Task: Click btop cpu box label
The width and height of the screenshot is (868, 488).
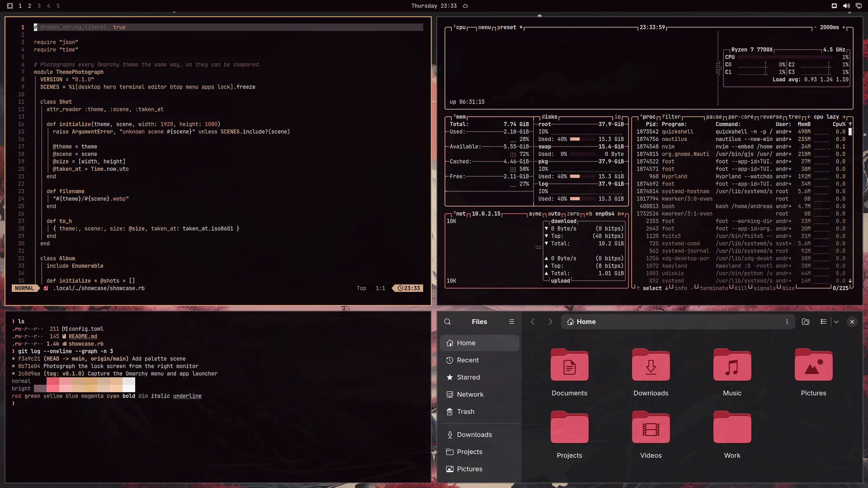Action: (x=460, y=28)
